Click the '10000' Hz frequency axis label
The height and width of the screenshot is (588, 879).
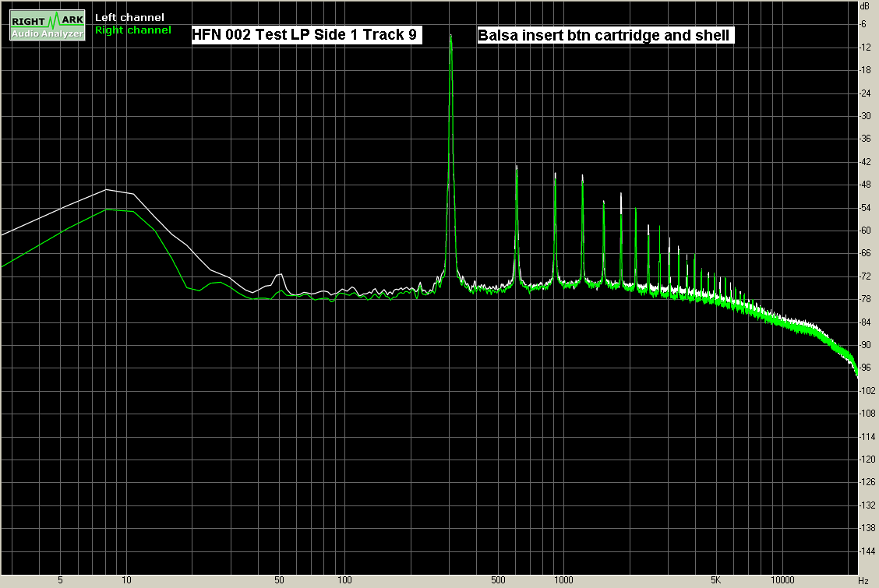[782, 580]
